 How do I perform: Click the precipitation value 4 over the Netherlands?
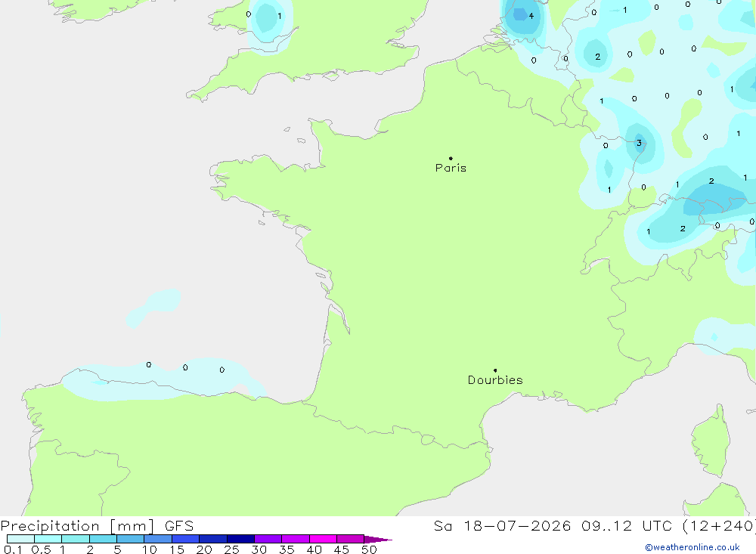coord(531,16)
